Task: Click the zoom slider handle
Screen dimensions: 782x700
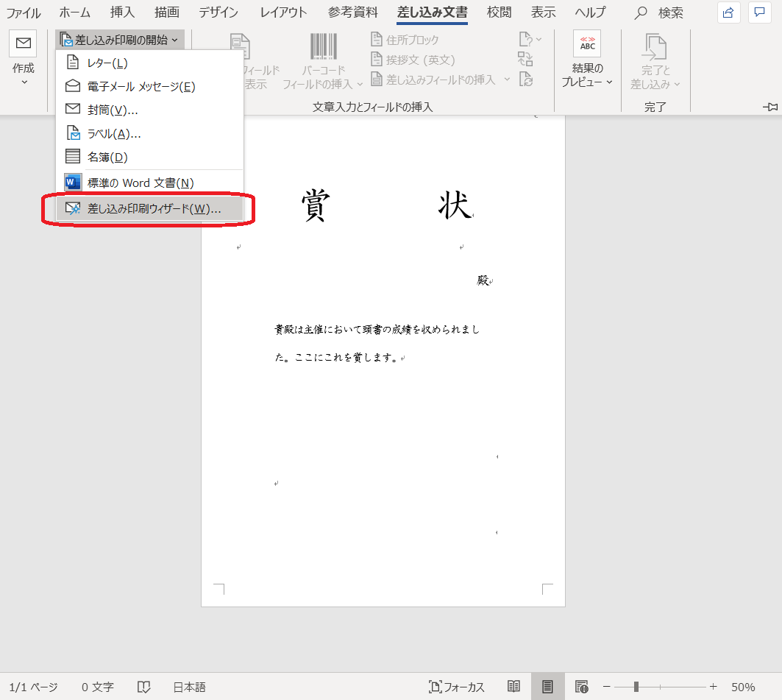Action: click(x=636, y=687)
